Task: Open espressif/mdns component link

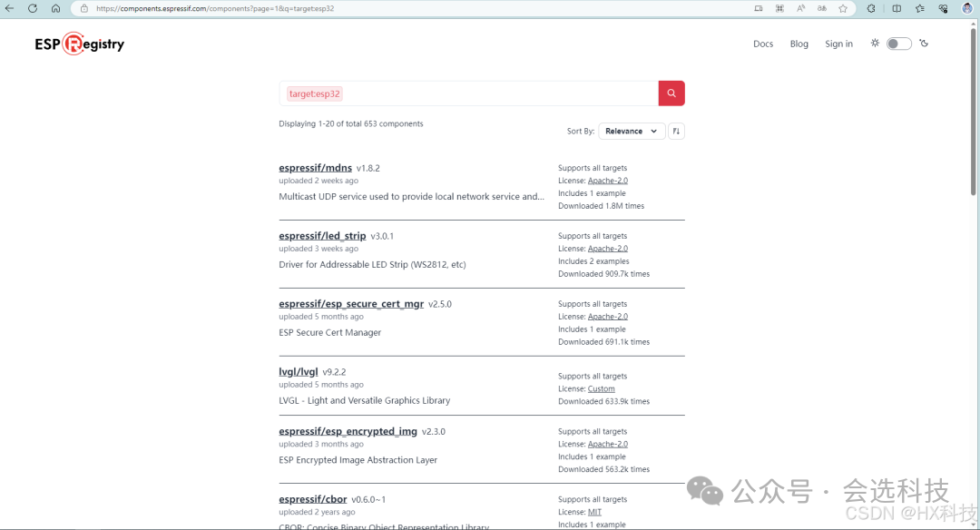Action: (315, 168)
